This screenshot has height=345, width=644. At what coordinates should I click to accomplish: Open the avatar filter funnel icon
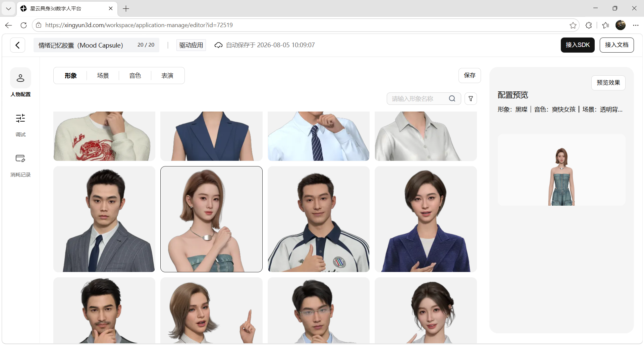pos(471,98)
